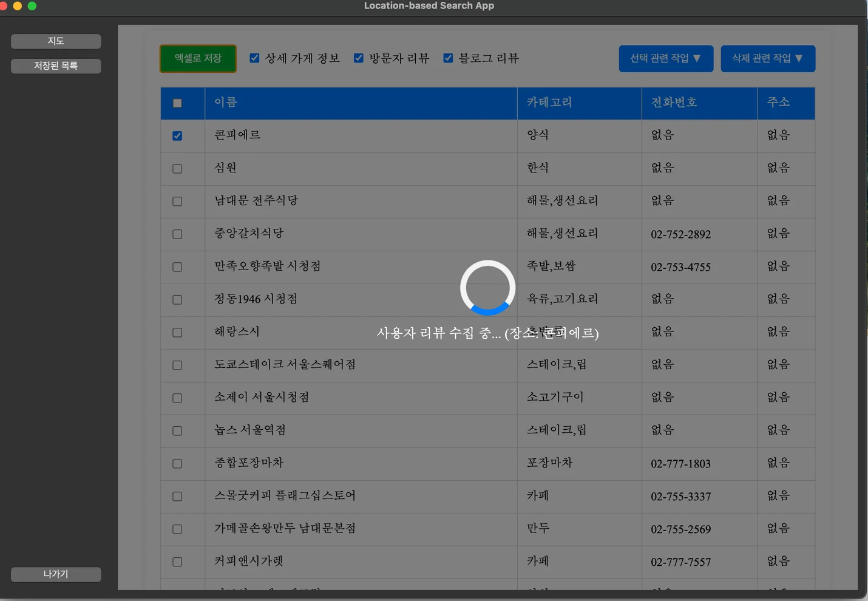Click phone number 02-777-1803
This screenshot has width=868, height=601.
coord(680,464)
